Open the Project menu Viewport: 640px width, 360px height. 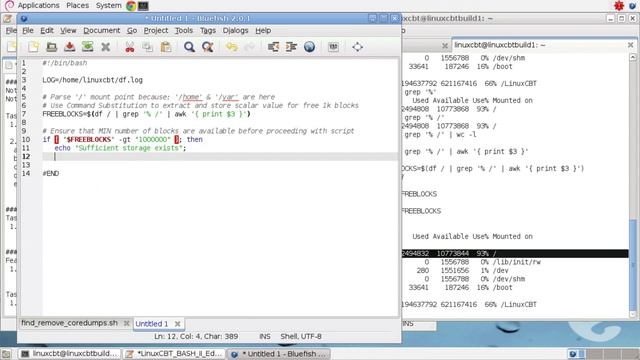(x=156, y=31)
